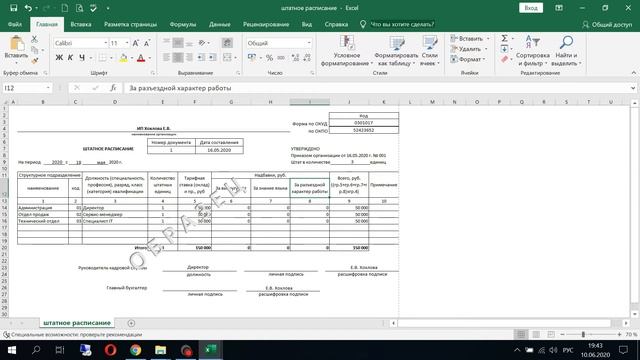
Task: Select the штатное расписание sheet tab
Action: (x=77, y=323)
